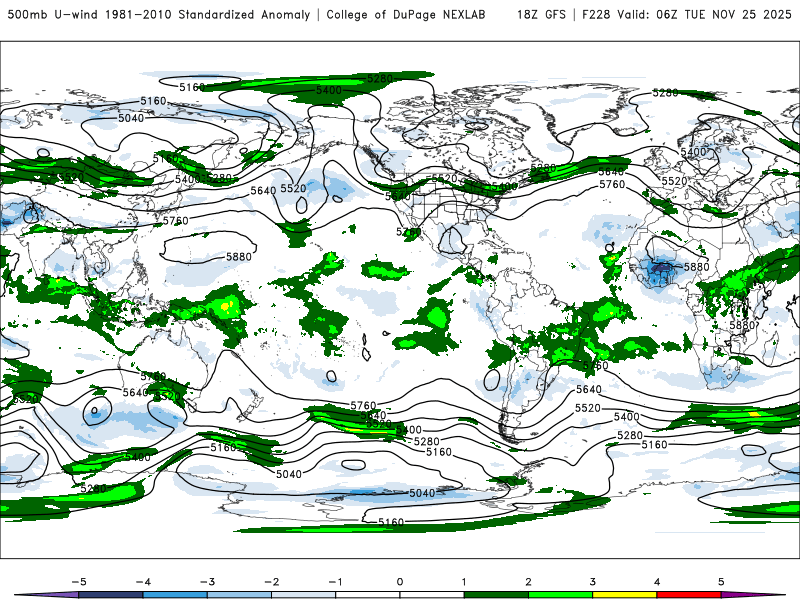
Task: Pick the yellow 3 to 4 colorbar segment
Action: point(625,595)
